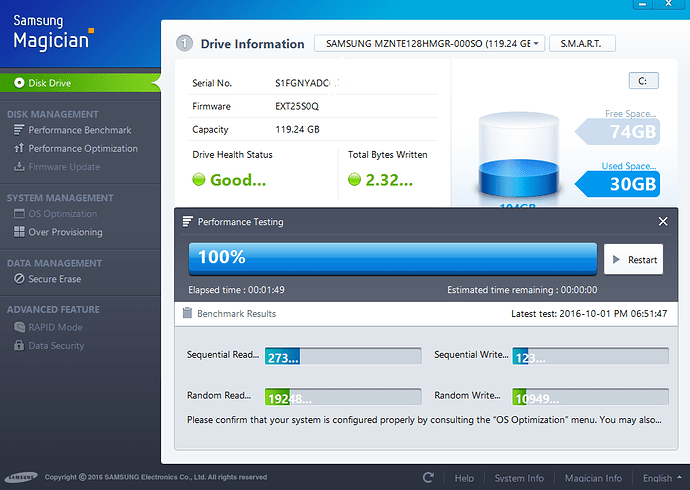Click the Free Space 74GB label
690x490 pixels.
pyautogui.click(x=618, y=131)
